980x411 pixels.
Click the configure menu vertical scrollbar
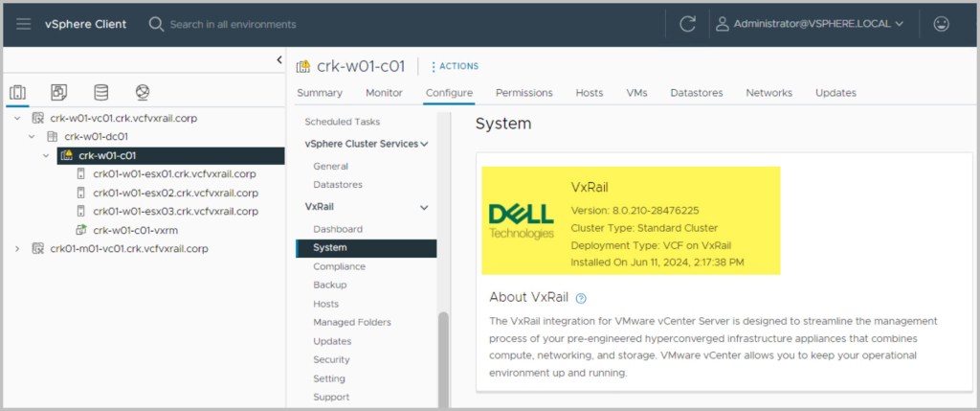(442, 359)
